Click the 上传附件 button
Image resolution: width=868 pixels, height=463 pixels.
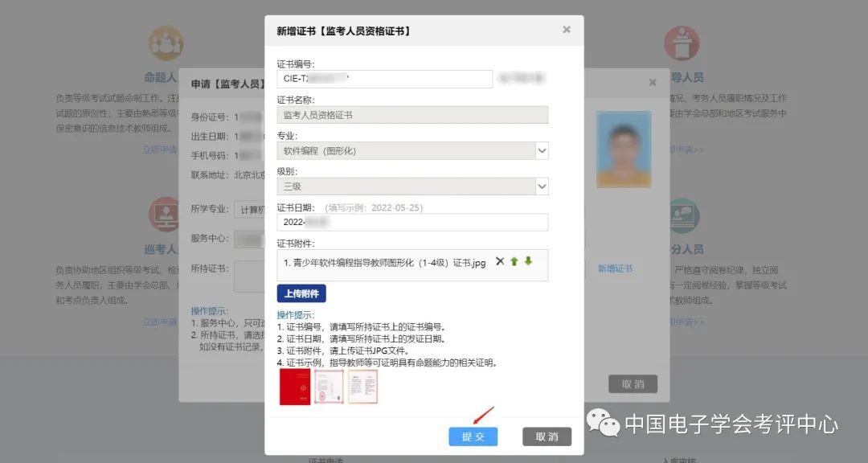pyautogui.click(x=301, y=293)
